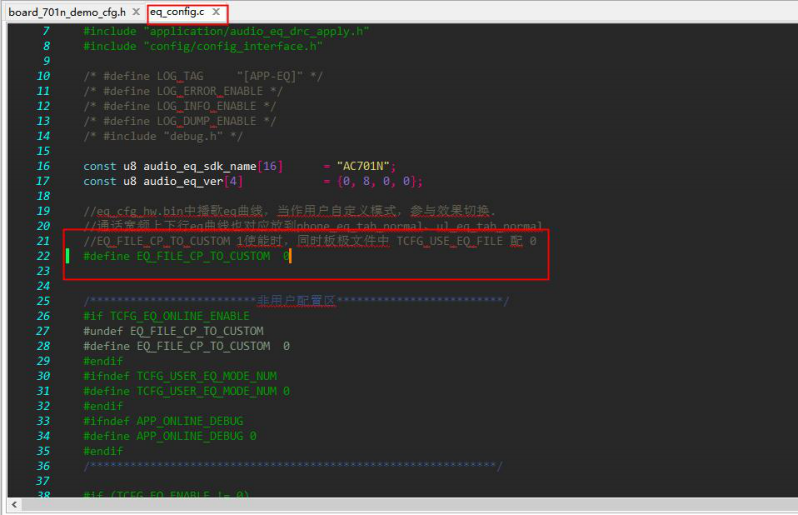This screenshot has height=515, width=798.
Task: Close the board_701n_demo_cfg.h tab
Action: click(136, 12)
